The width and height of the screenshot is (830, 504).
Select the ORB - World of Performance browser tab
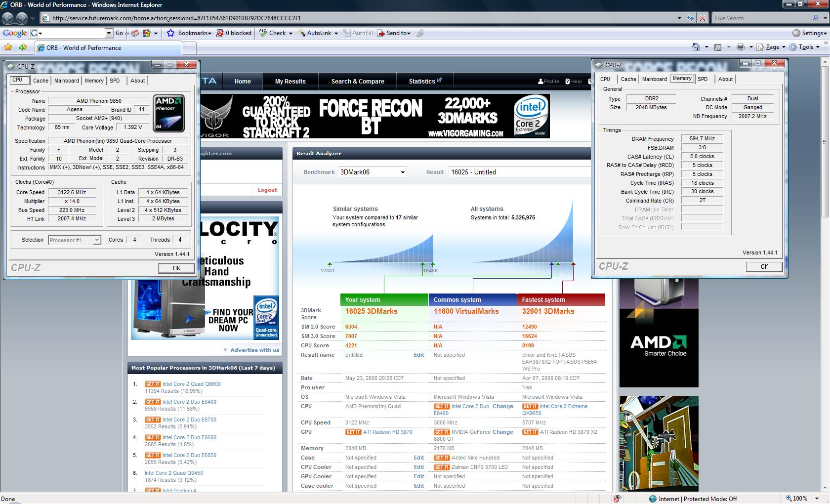pos(108,48)
